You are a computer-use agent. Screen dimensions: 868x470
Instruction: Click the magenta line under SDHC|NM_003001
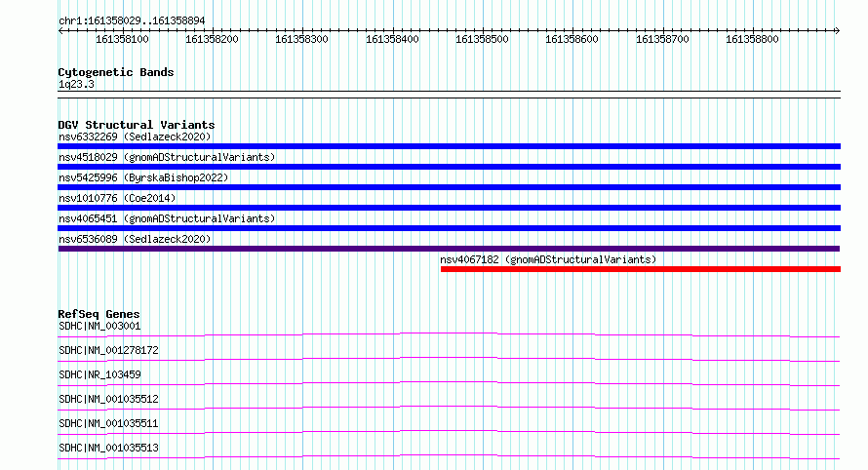coord(449,334)
